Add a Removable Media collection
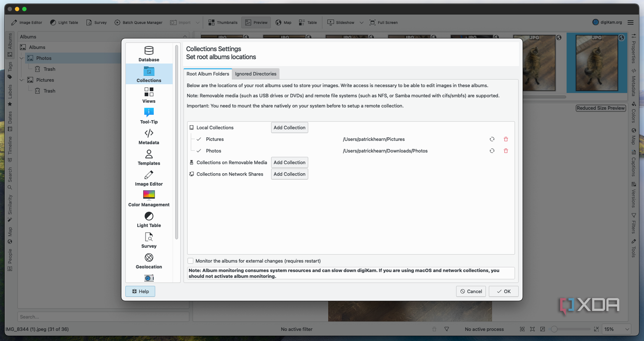This screenshot has height=341, width=644. tap(290, 162)
